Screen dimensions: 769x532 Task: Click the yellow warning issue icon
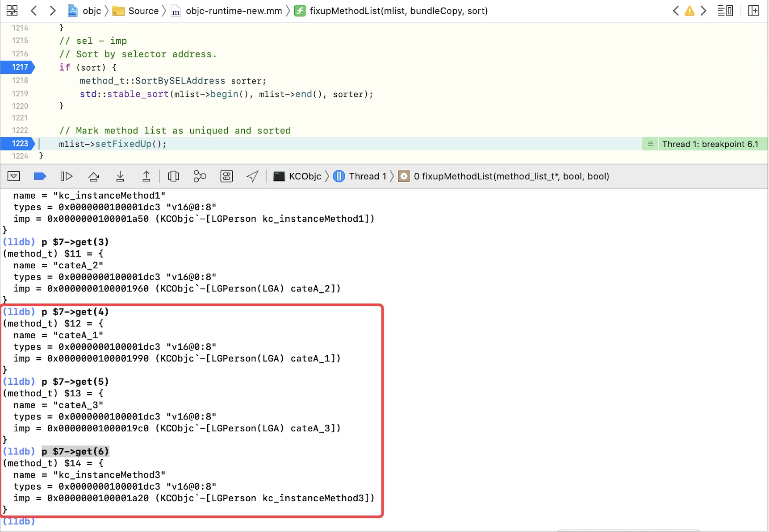tap(690, 11)
